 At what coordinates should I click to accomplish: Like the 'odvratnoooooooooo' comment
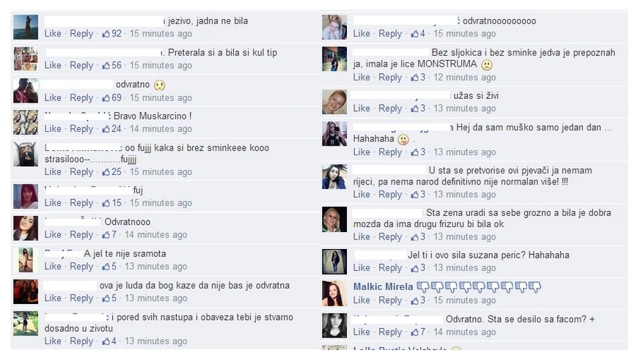[x=362, y=34]
